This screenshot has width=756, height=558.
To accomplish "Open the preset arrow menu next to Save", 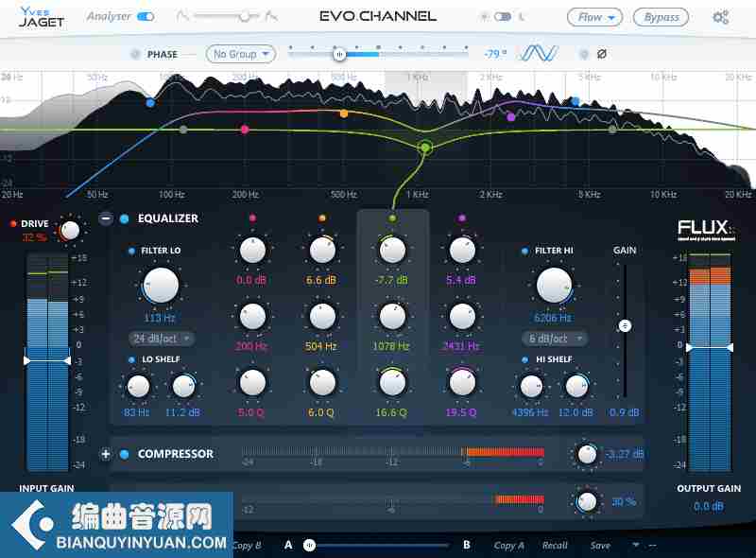I will tap(636, 545).
